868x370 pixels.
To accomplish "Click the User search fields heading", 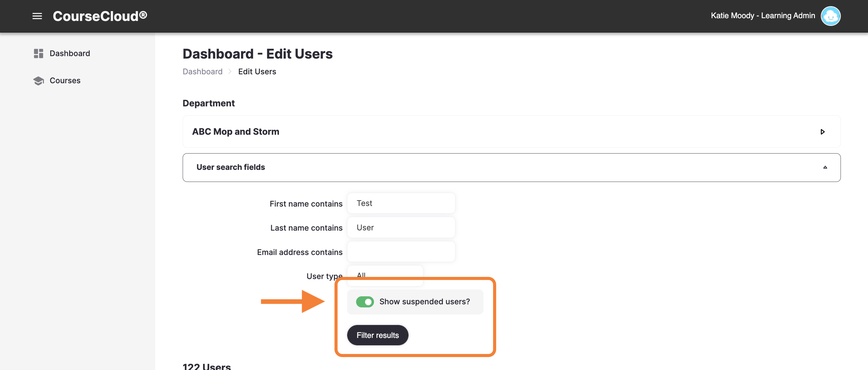I will coord(230,167).
